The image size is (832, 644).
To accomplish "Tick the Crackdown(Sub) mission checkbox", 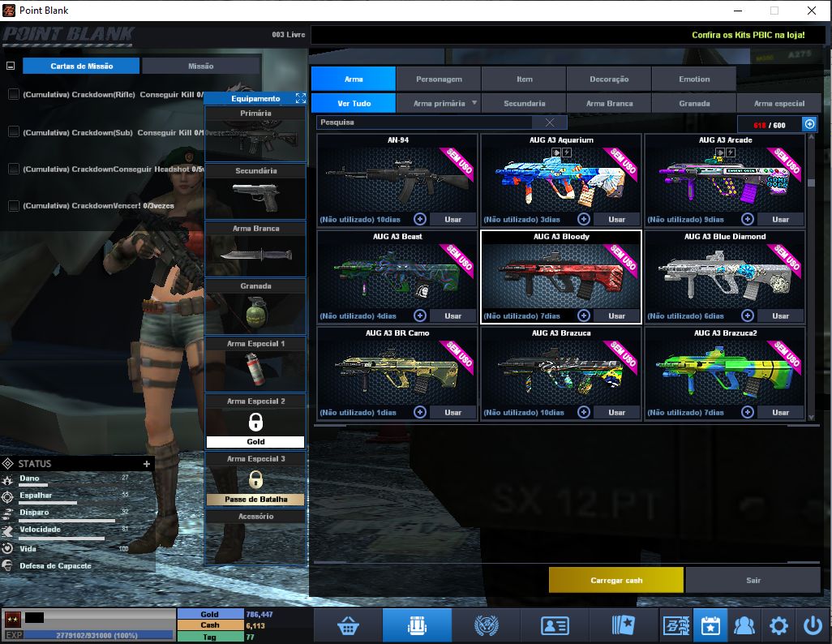I will (14, 132).
